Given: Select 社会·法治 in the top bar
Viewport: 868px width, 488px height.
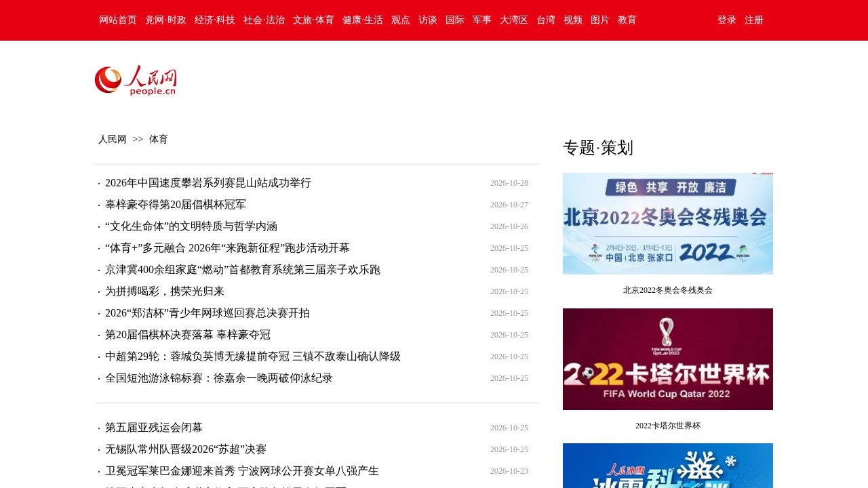Looking at the screenshot, I should coord(264,20).
